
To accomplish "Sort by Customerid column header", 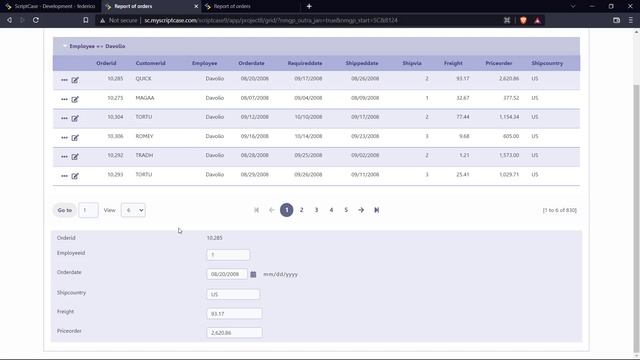I will [151, 63].
